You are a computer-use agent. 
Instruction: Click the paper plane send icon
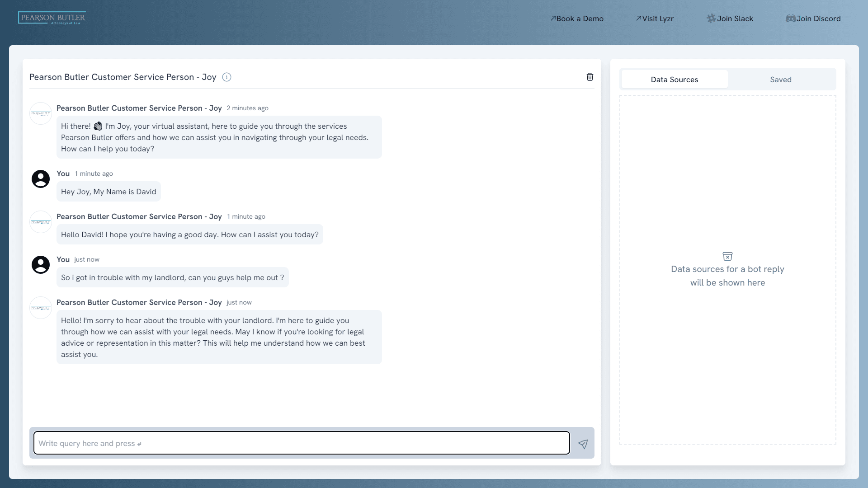coord(583,444)
